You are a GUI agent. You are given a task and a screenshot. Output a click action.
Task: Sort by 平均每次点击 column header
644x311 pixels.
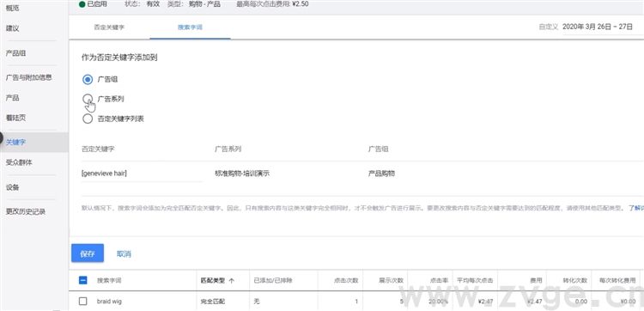point(475,281)
